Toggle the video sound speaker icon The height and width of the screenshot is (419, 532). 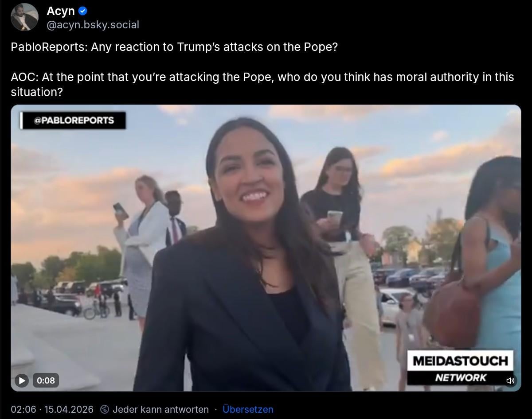coord(510,380)
